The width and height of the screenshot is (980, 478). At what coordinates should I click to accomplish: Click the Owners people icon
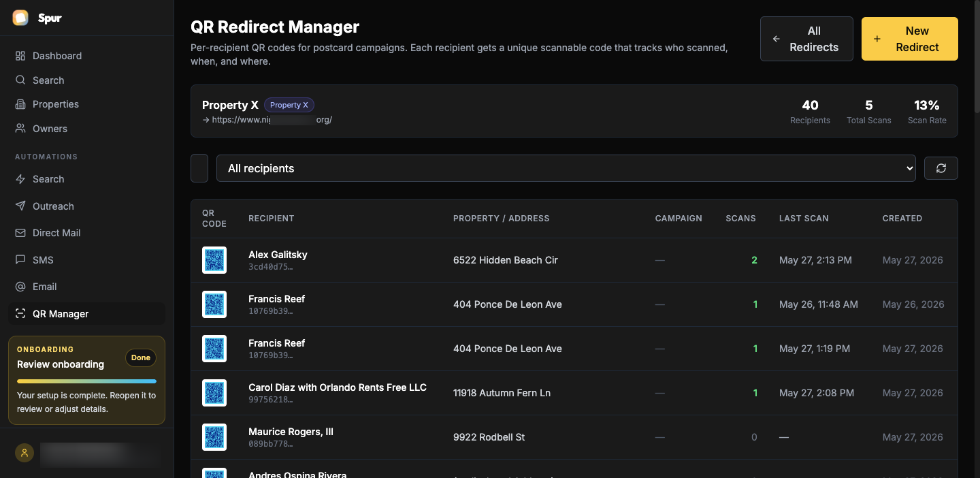[20, 128]
